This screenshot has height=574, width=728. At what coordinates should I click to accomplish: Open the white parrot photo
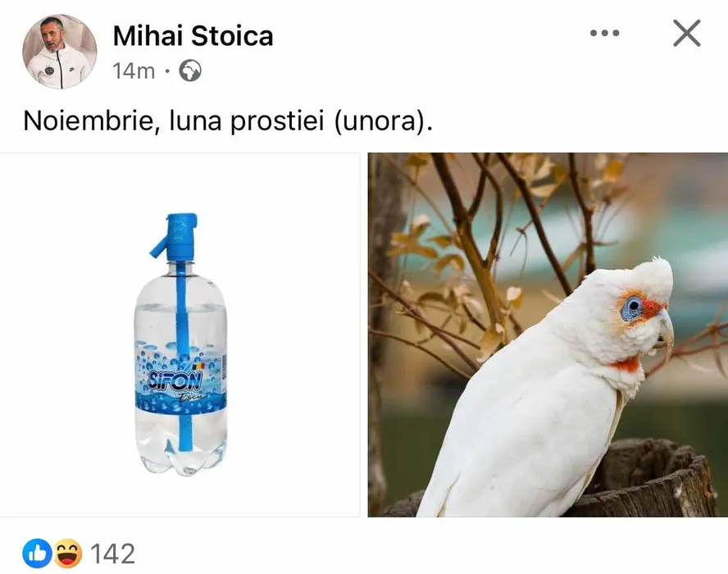click(548, 335)
